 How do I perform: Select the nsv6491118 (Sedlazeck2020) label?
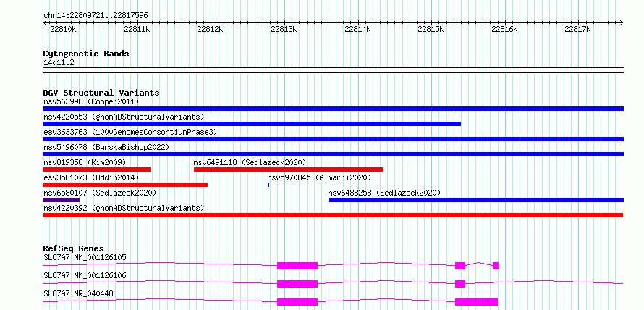point(250,162)
